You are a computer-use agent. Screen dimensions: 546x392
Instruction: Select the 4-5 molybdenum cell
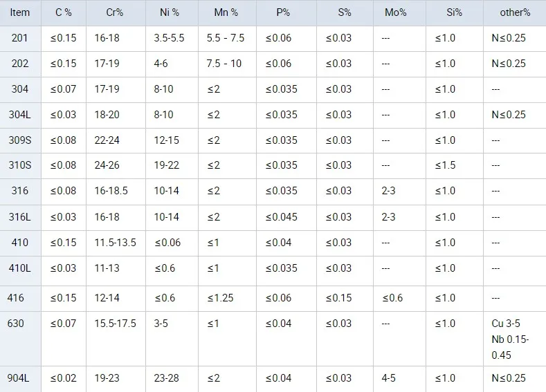(x=388, y=378)
